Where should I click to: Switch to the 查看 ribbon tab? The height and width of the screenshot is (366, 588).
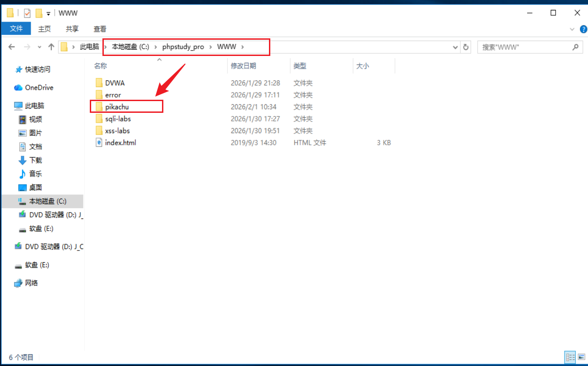[100, 29]
